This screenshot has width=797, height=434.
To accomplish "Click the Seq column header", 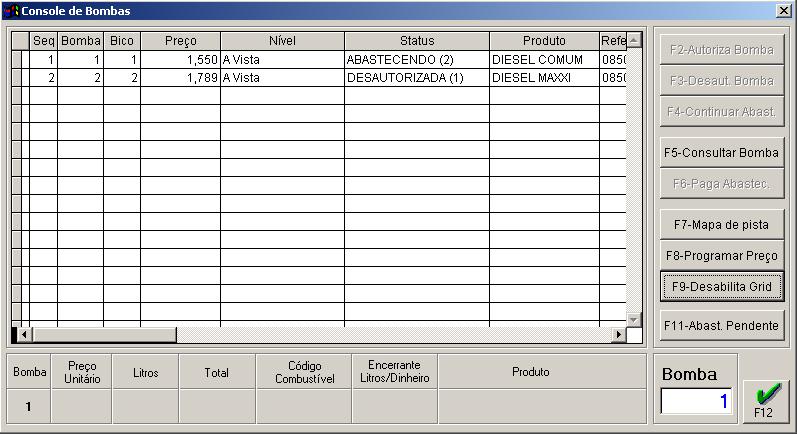I will click(x=44, y=41).
